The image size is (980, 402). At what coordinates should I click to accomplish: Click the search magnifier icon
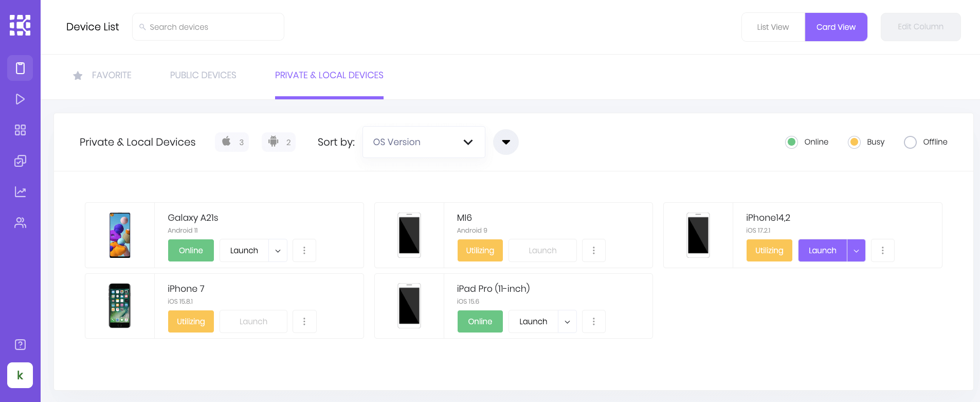coord(142,27)
